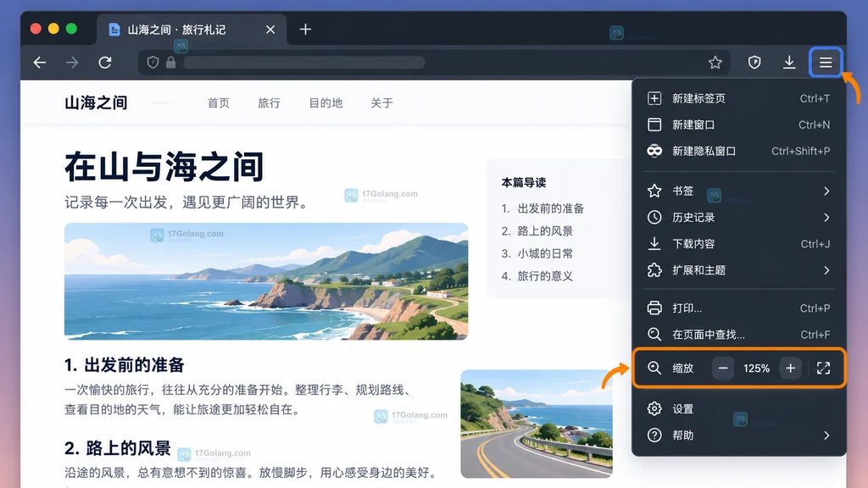
Task: Jump to 4. 旅行的意义 in 本篇导读
Action: 537,276
